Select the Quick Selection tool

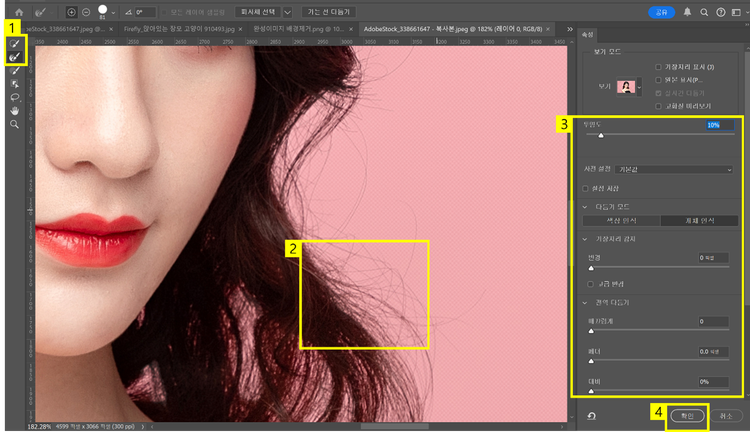click(15, 44)
